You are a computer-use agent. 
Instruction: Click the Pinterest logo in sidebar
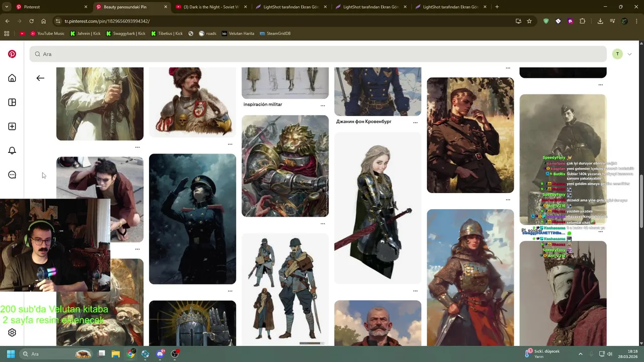pos(12,54)
